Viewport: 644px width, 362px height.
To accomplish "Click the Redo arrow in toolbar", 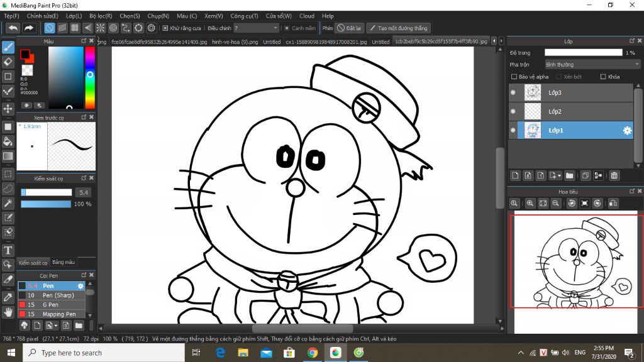I will coord(29,28).
